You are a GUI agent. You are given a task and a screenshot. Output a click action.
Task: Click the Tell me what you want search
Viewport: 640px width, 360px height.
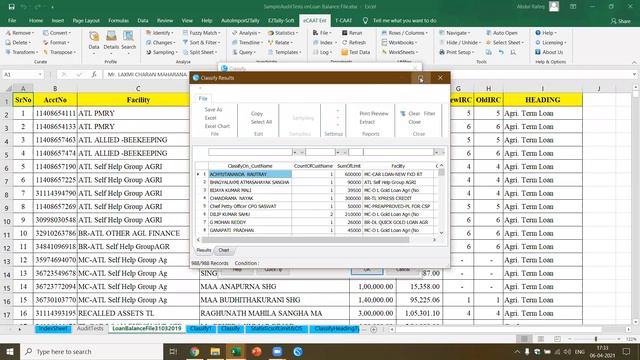404,20
